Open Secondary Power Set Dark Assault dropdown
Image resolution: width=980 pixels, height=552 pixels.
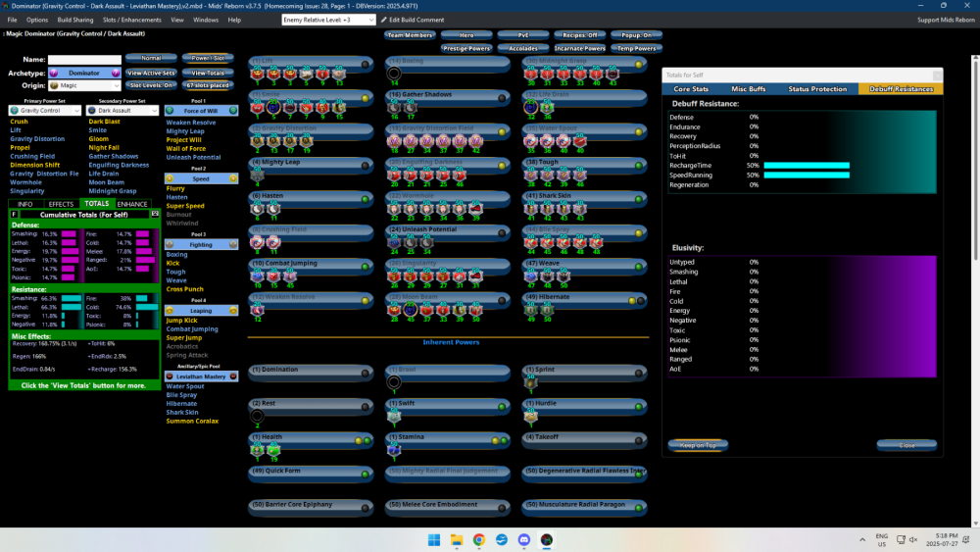122,111
